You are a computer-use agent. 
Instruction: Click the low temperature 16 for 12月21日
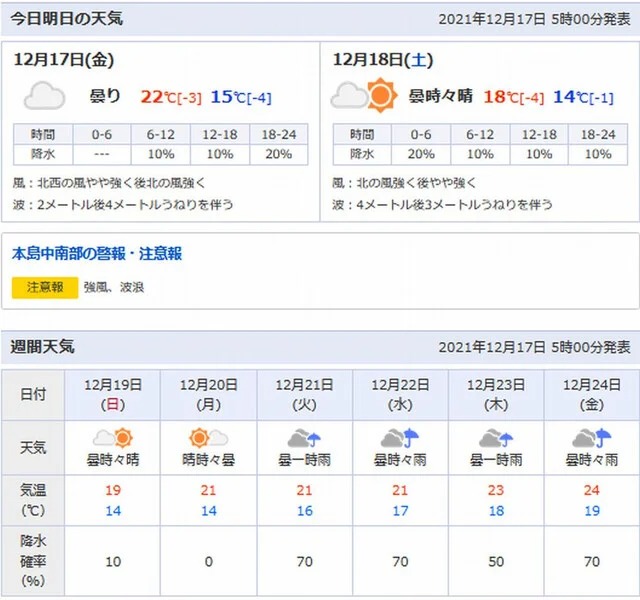304,511
